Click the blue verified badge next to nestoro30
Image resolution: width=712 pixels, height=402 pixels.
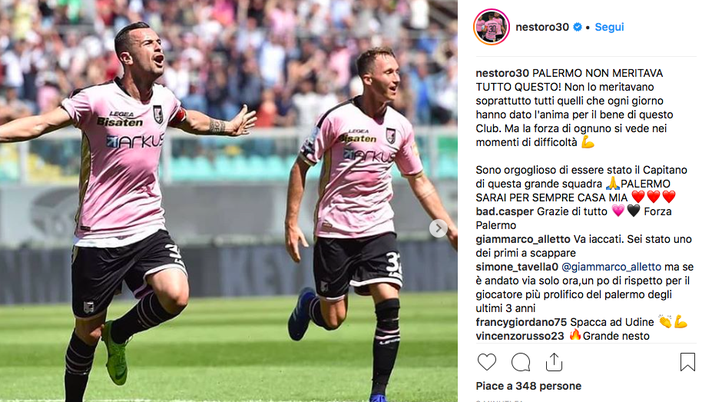pyautogui.click(x=577, y=27)
